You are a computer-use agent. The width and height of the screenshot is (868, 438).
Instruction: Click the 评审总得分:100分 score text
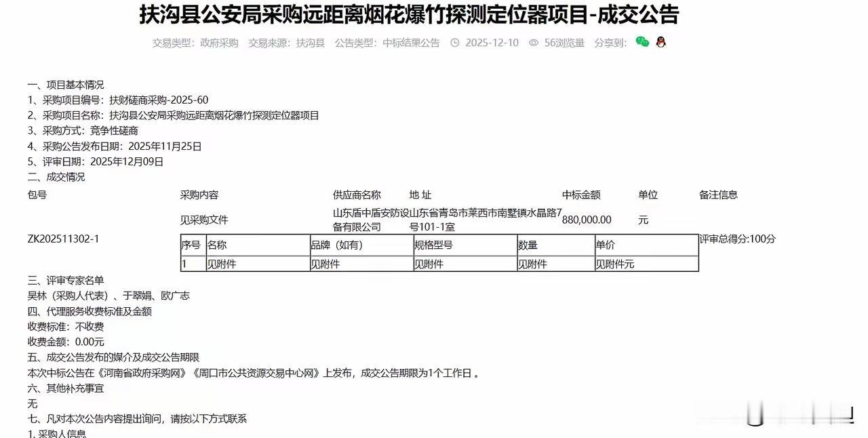736,238
